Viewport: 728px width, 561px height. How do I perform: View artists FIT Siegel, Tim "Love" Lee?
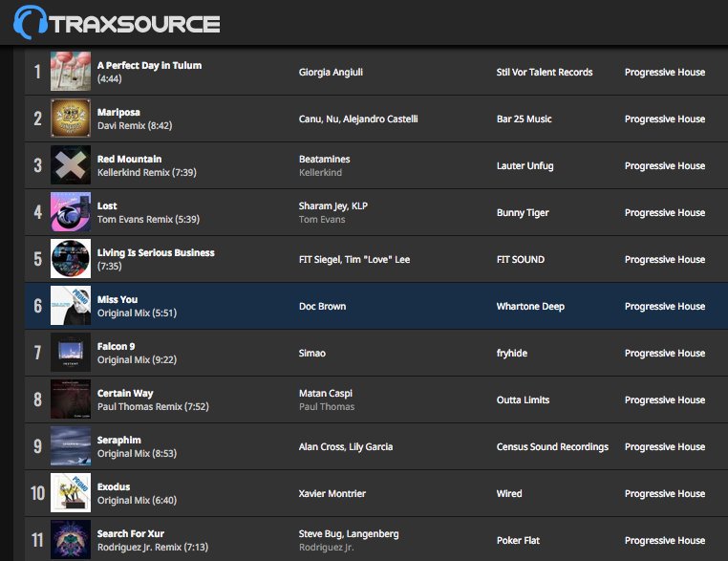coord(354,260)
